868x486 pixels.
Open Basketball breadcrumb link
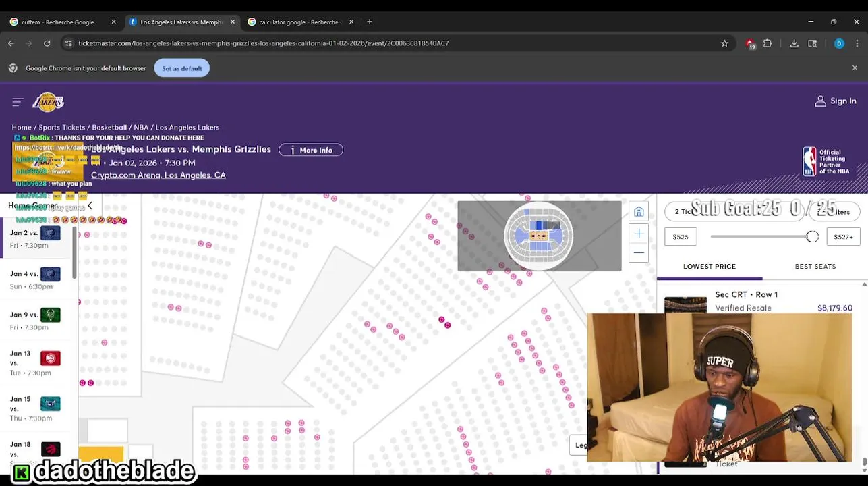(x=109, y=128)
